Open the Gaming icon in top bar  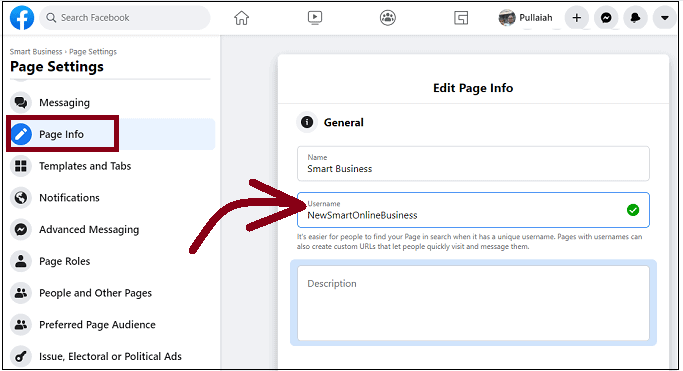coord(461,18)
